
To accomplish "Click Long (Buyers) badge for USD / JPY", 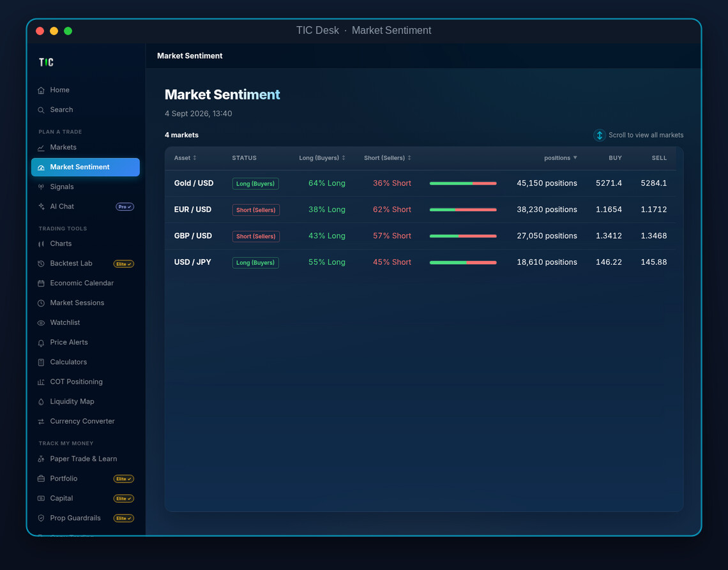I will point(255,263).
